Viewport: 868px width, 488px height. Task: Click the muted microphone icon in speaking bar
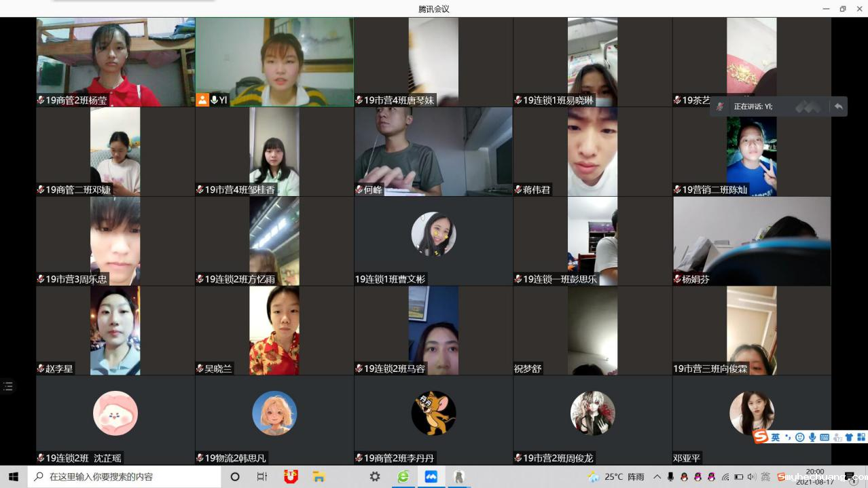pyautogui.click(x=720, y=107)
